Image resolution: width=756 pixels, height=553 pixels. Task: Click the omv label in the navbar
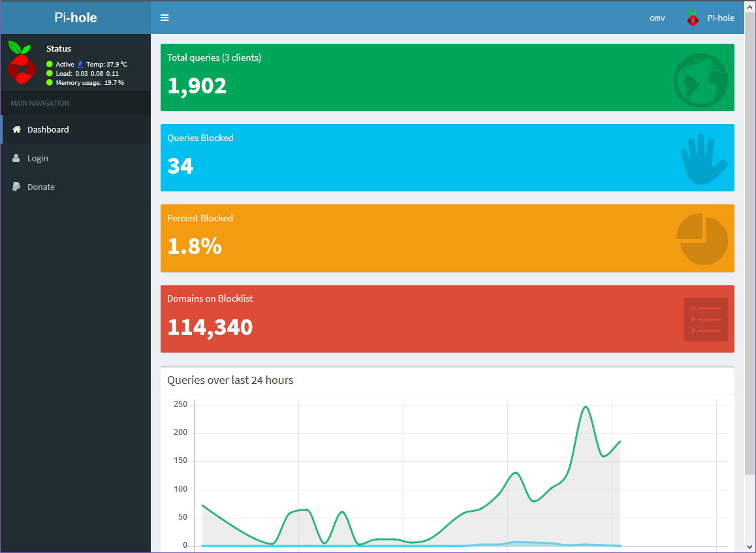pyautogui.click(x=657, y=18)
